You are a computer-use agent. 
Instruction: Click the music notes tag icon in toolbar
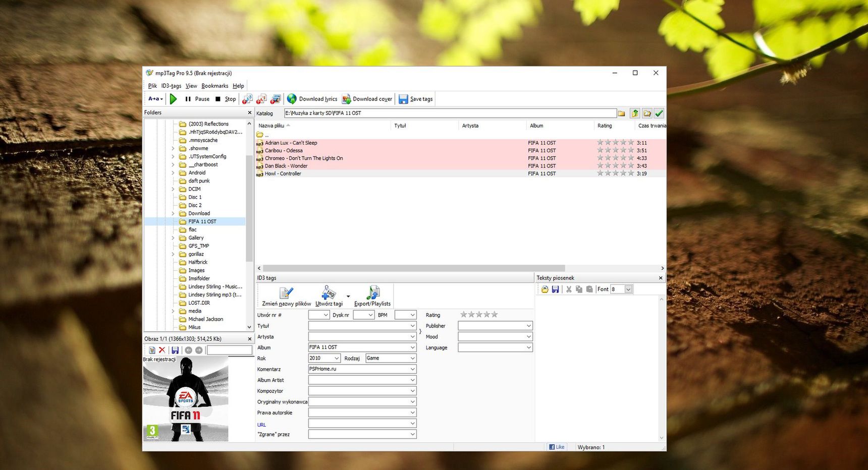(x=247, y=99)
